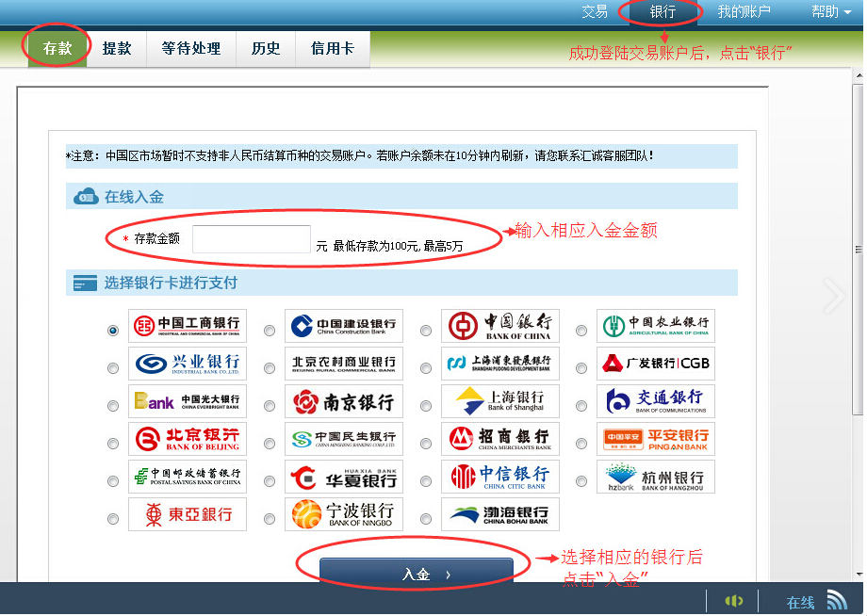Select the Bank of Beijing logo
The image size is (867, 616).
(188, 440)
